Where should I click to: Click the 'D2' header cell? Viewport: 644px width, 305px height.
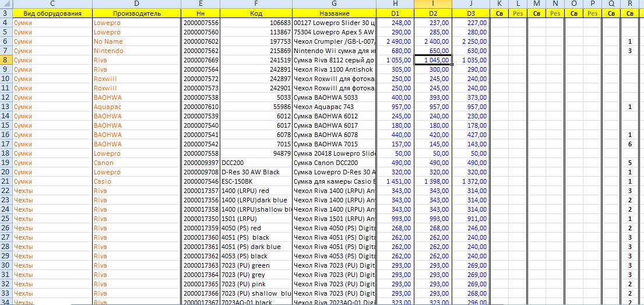(x=433, y=13)
